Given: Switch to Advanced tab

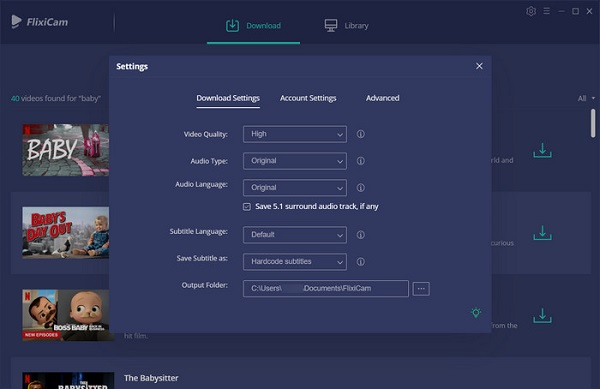Looking at the screenshot, I should tap(382, 98).
